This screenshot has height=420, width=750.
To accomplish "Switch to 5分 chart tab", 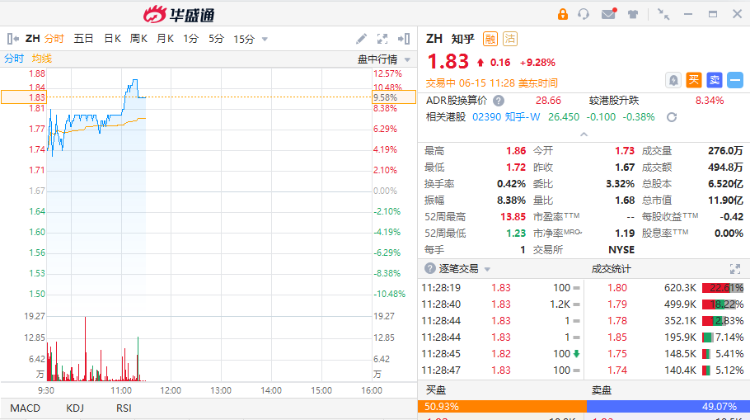I will pos(216,39).
